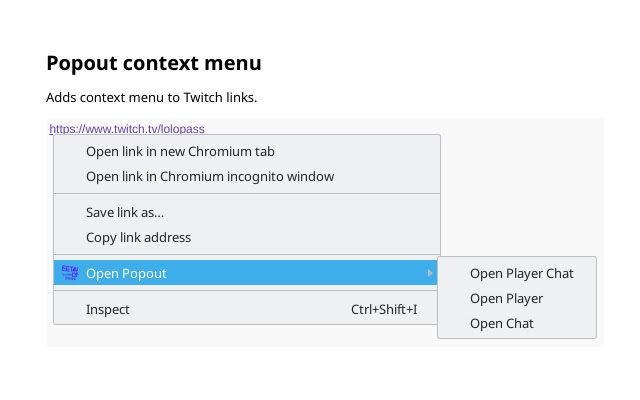The height and width of the screenshot is (400, 640).
Task: Open the twitch.tv/lolopass link
Action: coord(126,128)
